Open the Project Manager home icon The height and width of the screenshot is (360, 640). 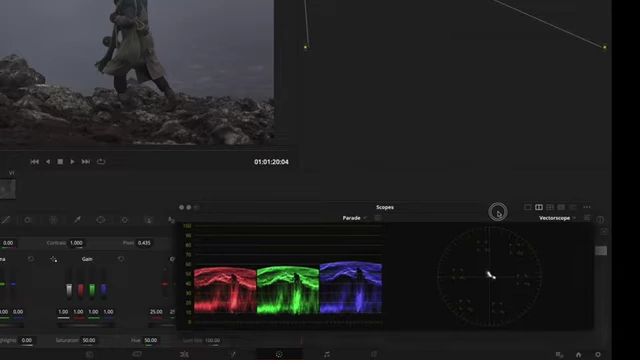coord(578,355)
